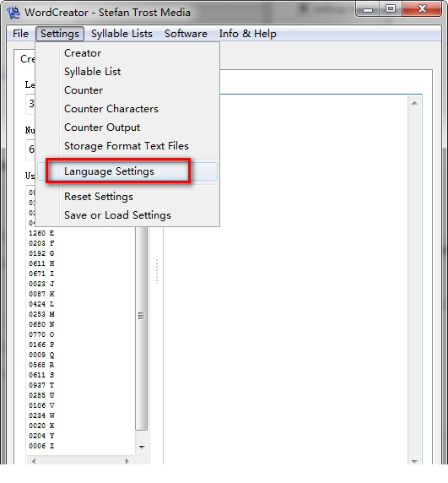The width and height of the screenshot is (448, 483).
Task: Open Storage Format Text Files settings
Action: pyautogui.click(x=127, y=146)
